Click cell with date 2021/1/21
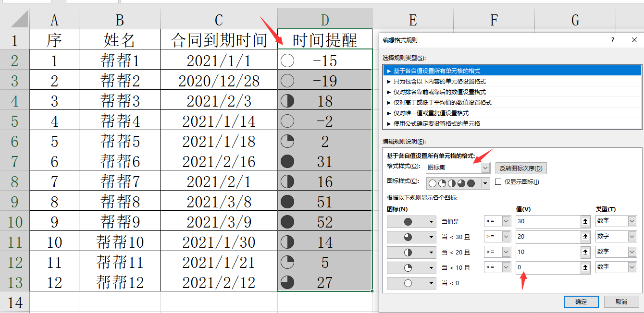644x313 pixels. click(x=219, y=262)
